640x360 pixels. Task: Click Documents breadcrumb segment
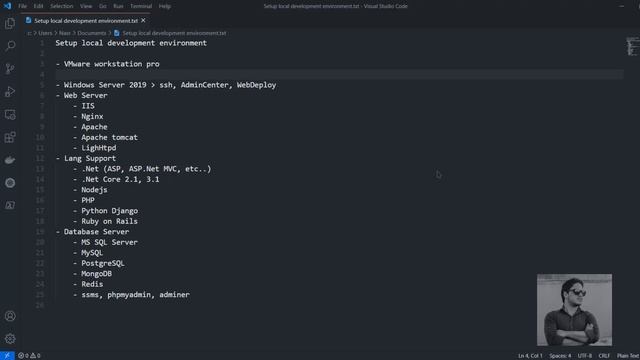(91, 33)
